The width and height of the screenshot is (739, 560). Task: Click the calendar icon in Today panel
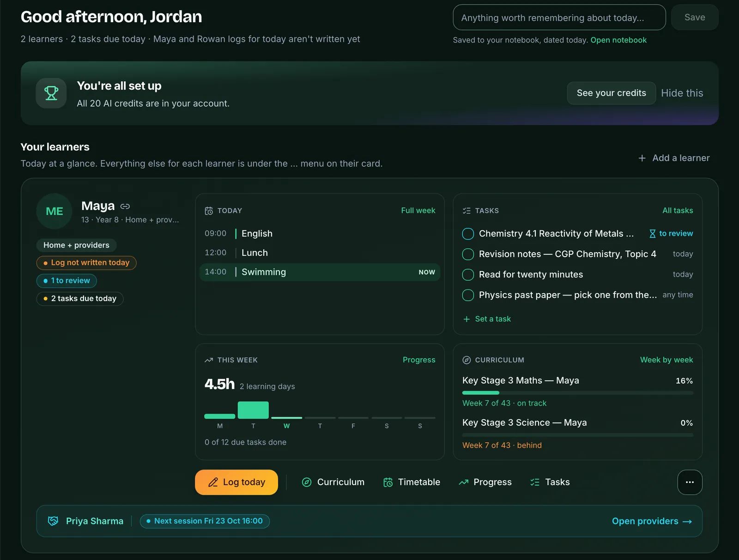209,211
